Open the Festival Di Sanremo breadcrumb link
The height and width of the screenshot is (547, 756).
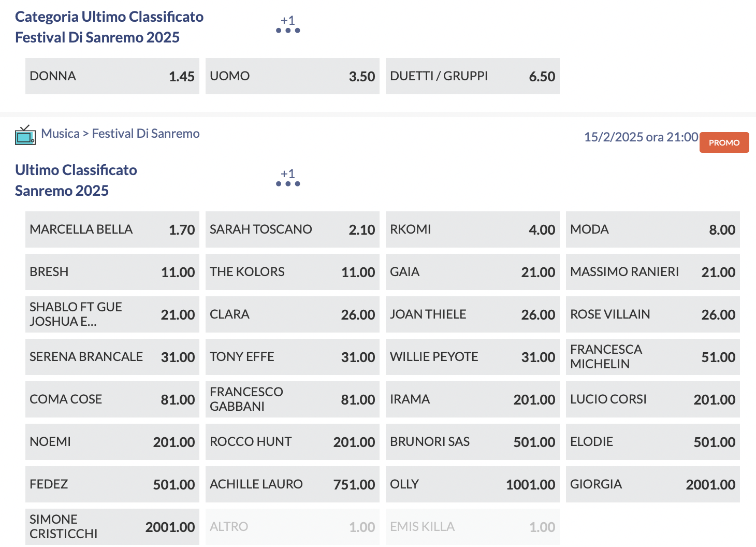click(146, 134)
